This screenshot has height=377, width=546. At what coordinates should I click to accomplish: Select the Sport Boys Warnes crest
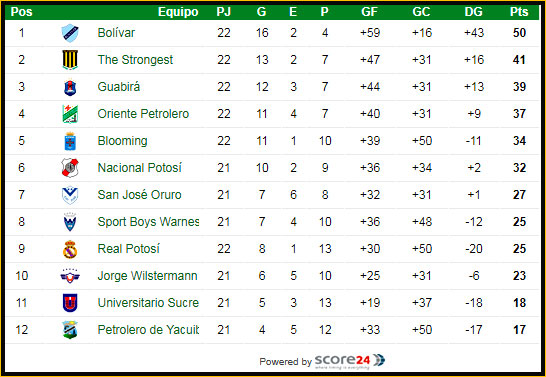[70, 222]
